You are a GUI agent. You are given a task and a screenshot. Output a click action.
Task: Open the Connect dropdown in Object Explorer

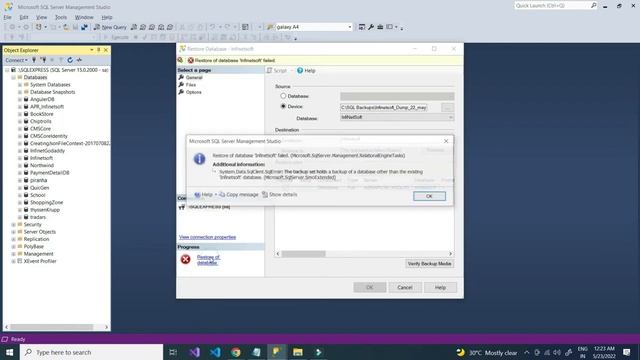[16, 60]
